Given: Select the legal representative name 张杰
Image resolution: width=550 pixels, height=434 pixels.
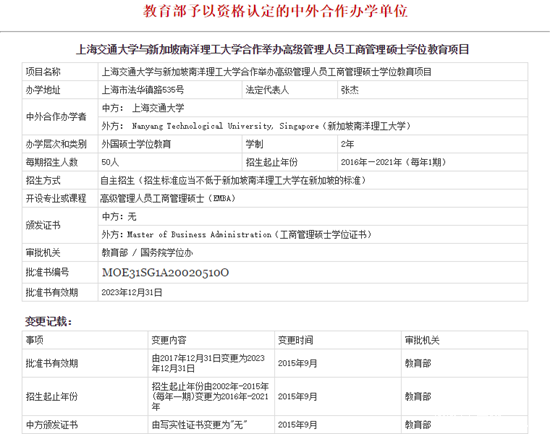Looking at the screenshot, I should [350, 90].
